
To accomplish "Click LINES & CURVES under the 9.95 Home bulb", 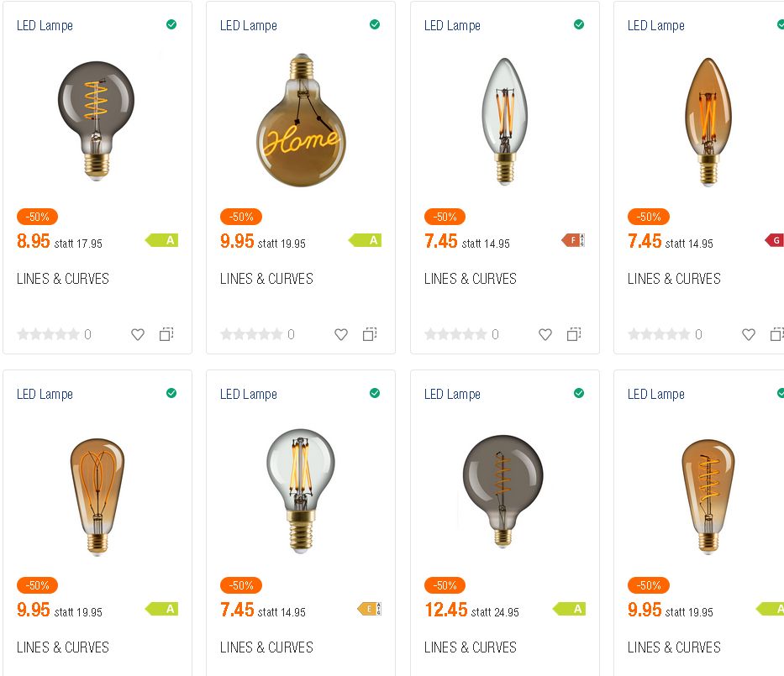I will coord(266,279).
